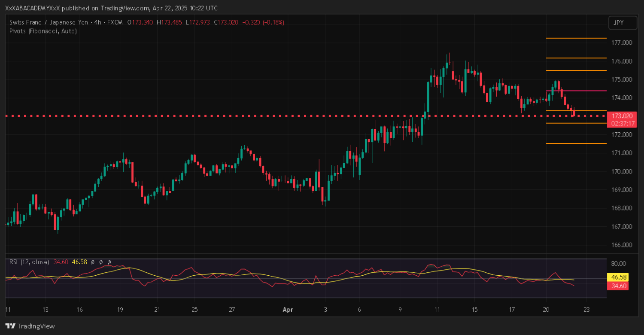This screenshot has height=335, width=644.
Task: Click the red 34.60 RSI axis tag
Action: coord(618,286)
